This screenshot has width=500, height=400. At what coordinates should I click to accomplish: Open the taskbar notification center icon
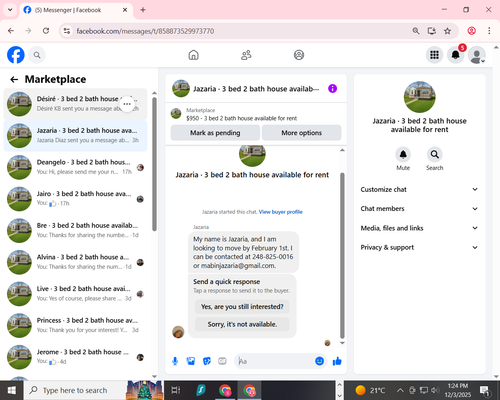(x=484, y=390)
